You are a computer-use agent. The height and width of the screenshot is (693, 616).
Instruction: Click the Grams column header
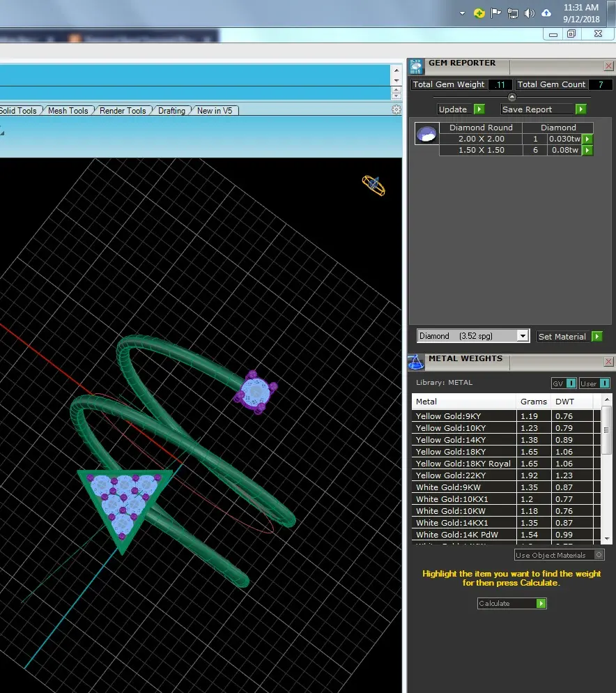534,402
